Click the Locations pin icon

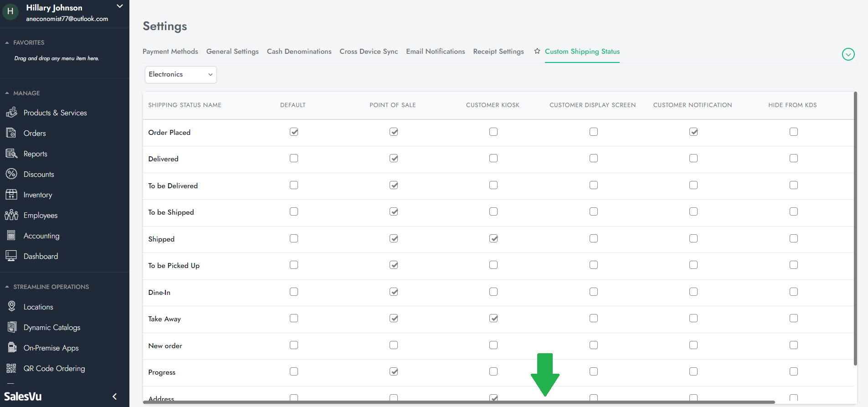tap(11, 307)
